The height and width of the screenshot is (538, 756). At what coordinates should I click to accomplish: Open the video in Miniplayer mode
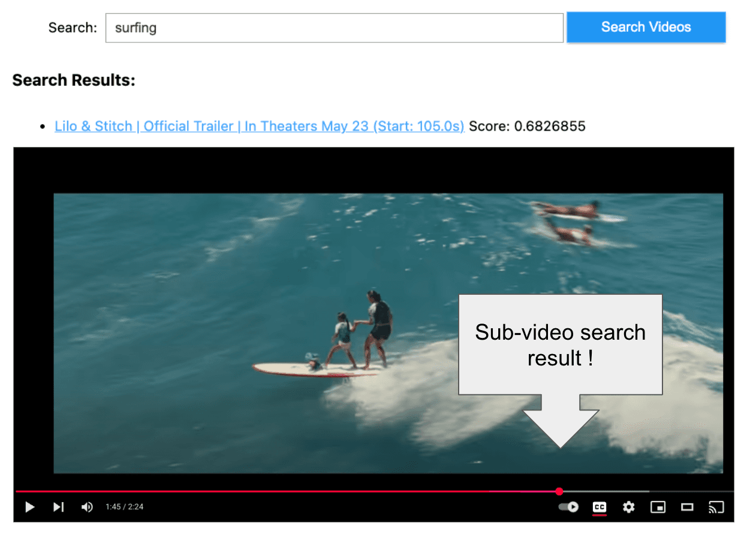tap(658, 507)
